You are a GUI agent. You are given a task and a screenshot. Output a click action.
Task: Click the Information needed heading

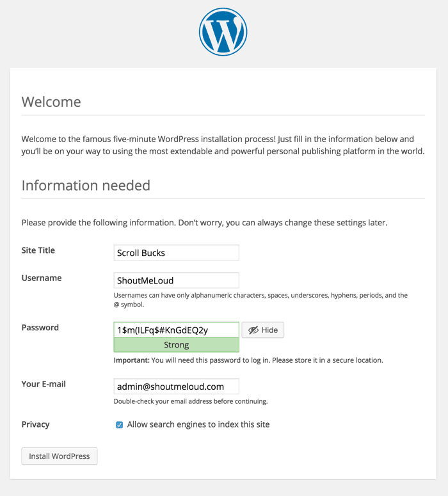86,186
